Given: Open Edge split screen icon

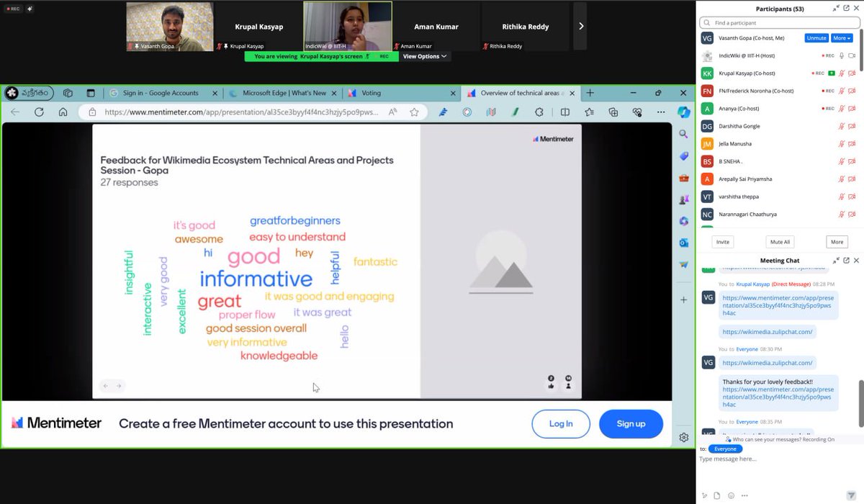Looking at the screenshot, I should [x=565, y=112].
